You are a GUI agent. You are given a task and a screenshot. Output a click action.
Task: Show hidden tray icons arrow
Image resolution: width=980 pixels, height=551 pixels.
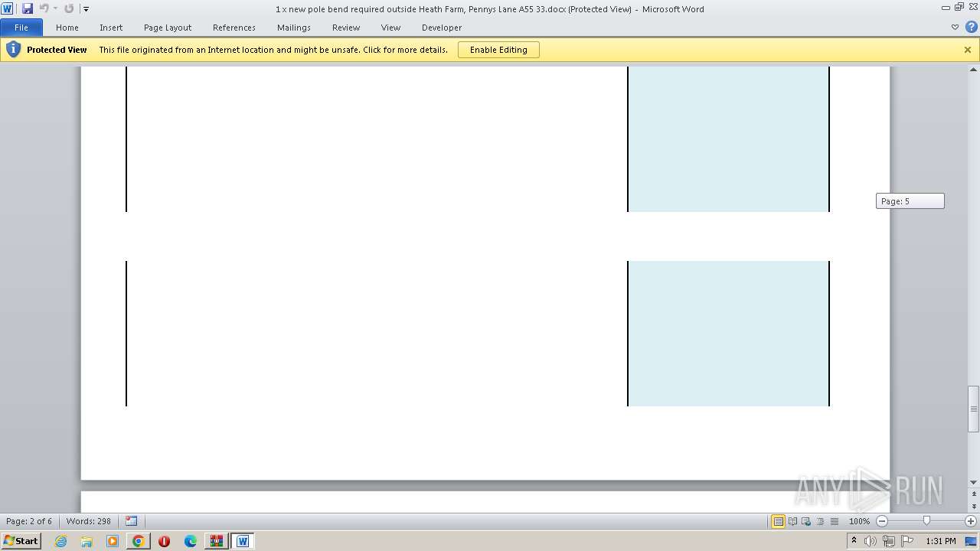coord(854,541)
